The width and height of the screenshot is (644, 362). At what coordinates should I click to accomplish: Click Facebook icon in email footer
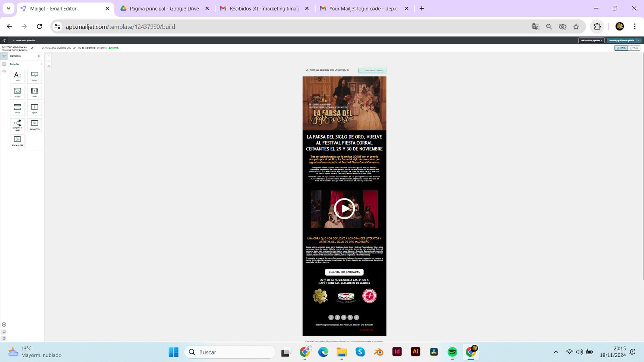(337, 317)
